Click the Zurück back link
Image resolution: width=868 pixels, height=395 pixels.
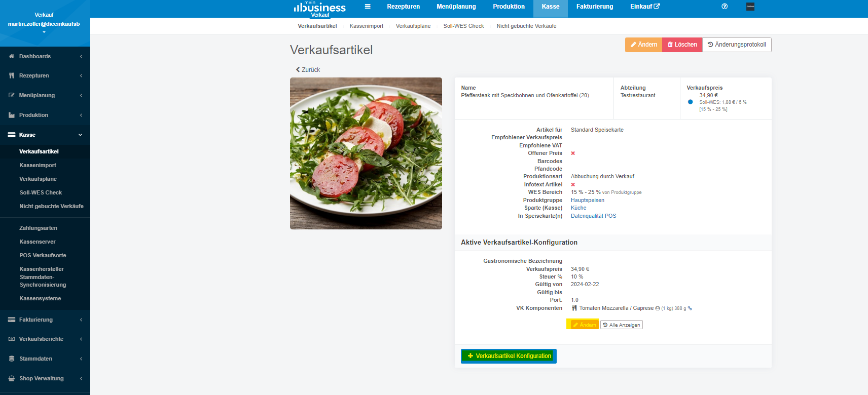pyautogui.click(x=308, y=70)
